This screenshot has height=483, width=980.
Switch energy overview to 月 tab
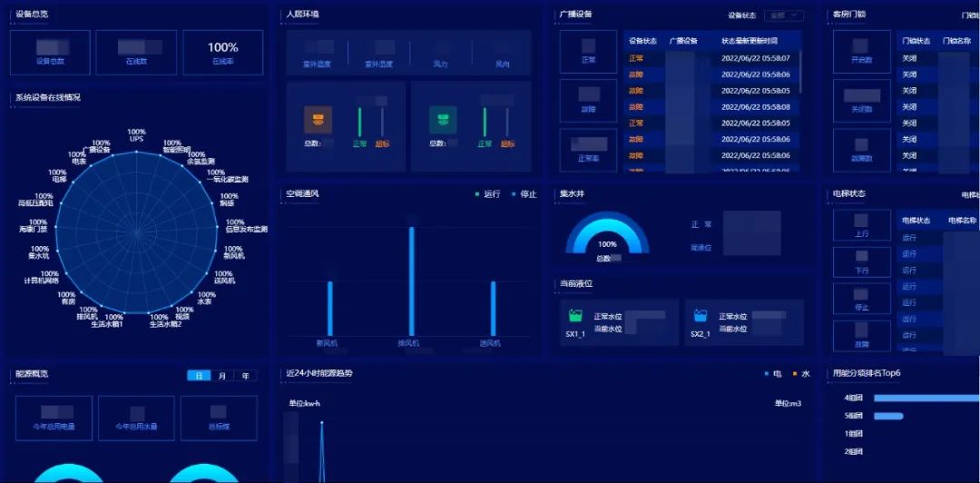222,376
